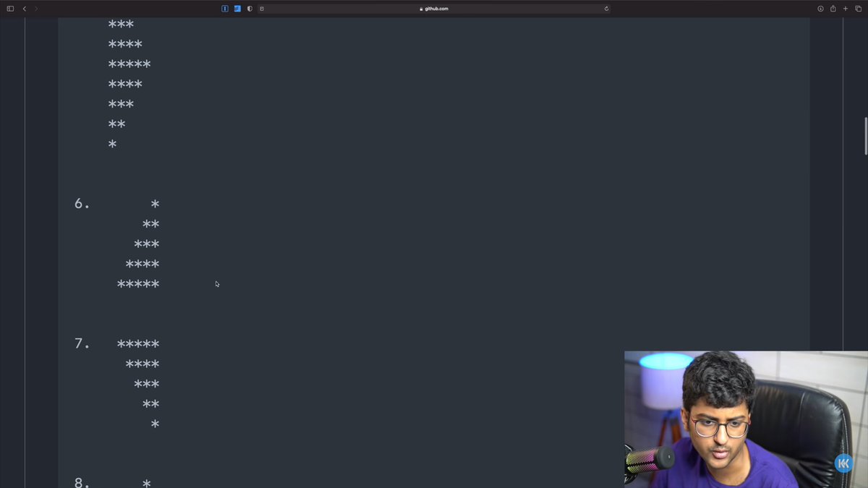Toggle the Safari sidebar
The width and height of the screenshot is (868, 488).
click(10, 9)
